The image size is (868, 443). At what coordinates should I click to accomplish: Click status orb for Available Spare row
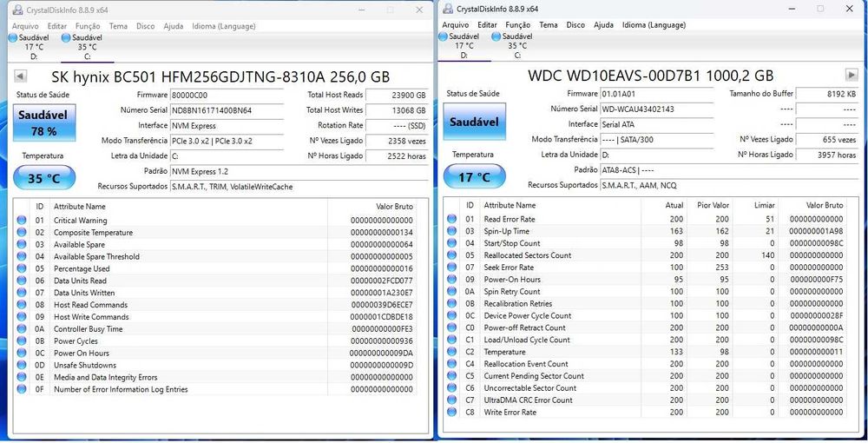coord(22,245)
